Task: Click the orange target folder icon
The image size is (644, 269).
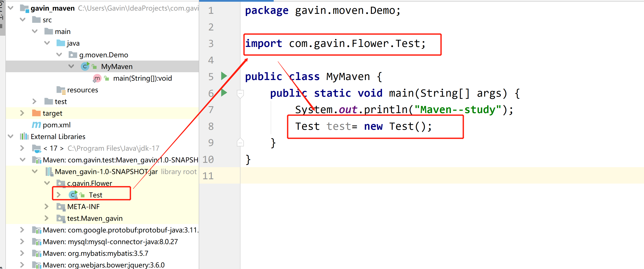Action: coord(36,113)
